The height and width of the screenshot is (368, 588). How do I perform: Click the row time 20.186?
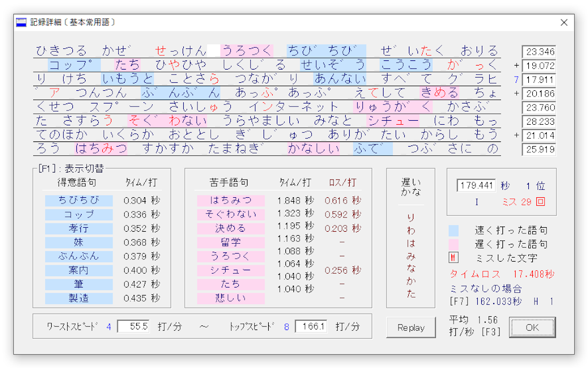(x=539, y=94)
